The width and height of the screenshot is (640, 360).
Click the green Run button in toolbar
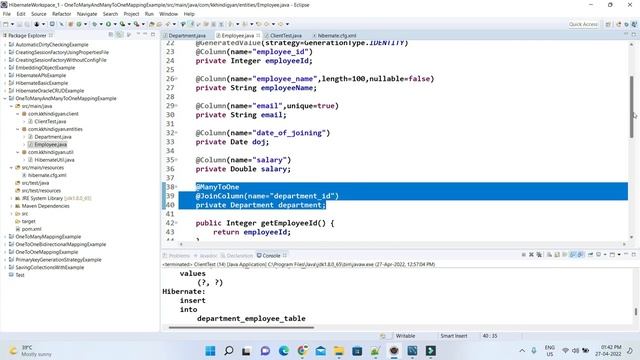point(108,24)
